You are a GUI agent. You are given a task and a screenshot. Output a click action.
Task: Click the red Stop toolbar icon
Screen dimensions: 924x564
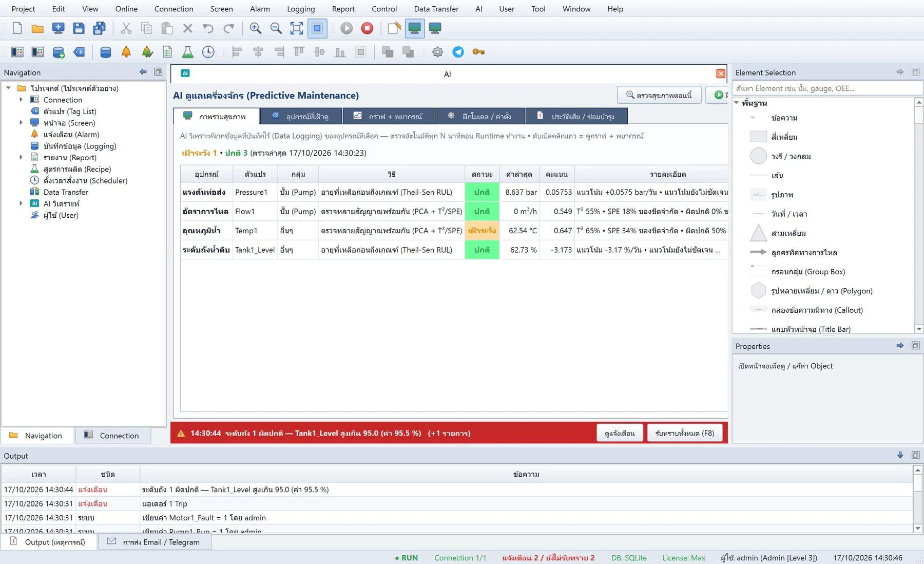point(367,28)
